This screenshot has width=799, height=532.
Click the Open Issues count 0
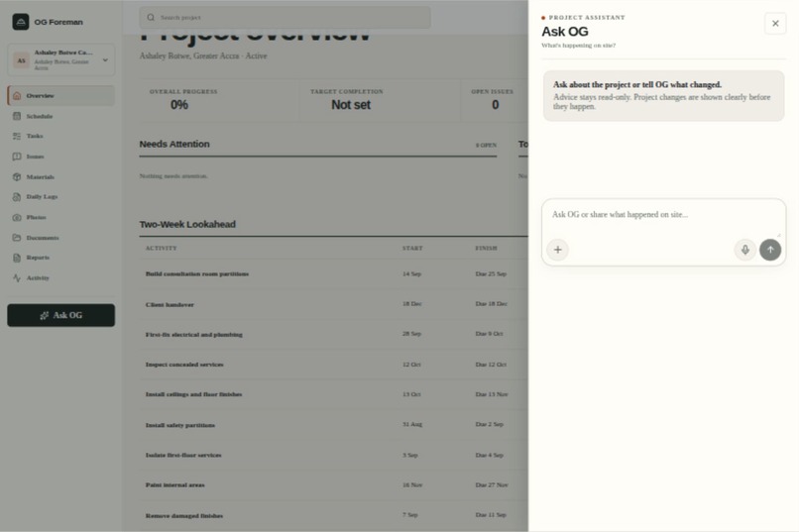(495, 105)
